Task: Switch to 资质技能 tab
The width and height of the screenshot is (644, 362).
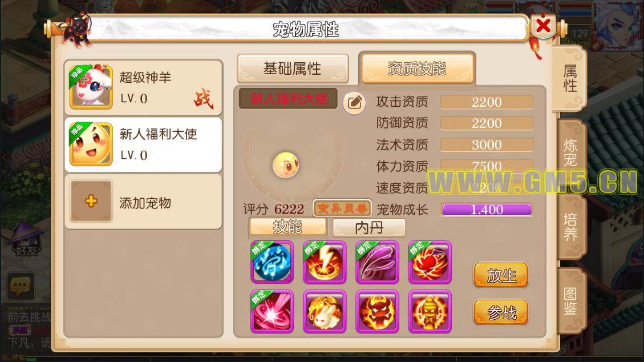Action: coord(417,68)
